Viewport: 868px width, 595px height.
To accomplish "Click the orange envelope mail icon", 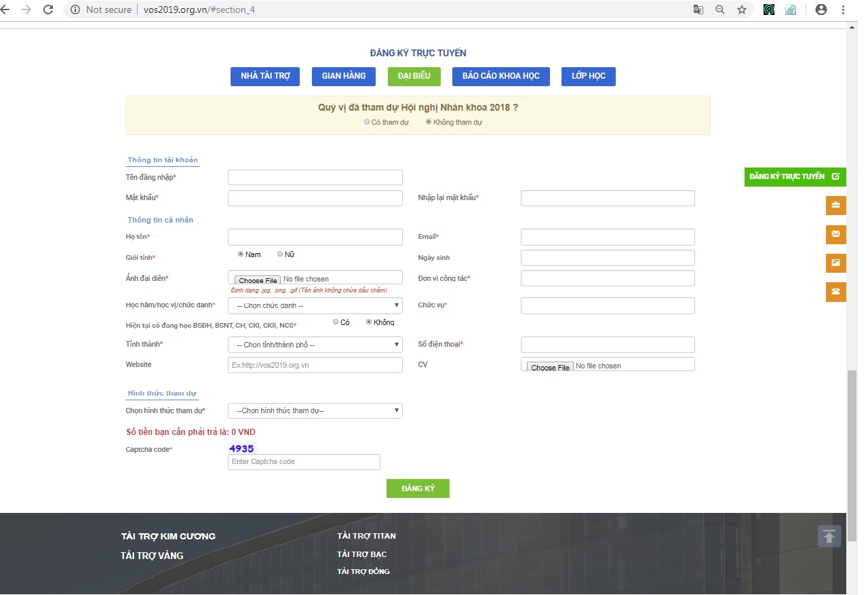I will 835,234.
